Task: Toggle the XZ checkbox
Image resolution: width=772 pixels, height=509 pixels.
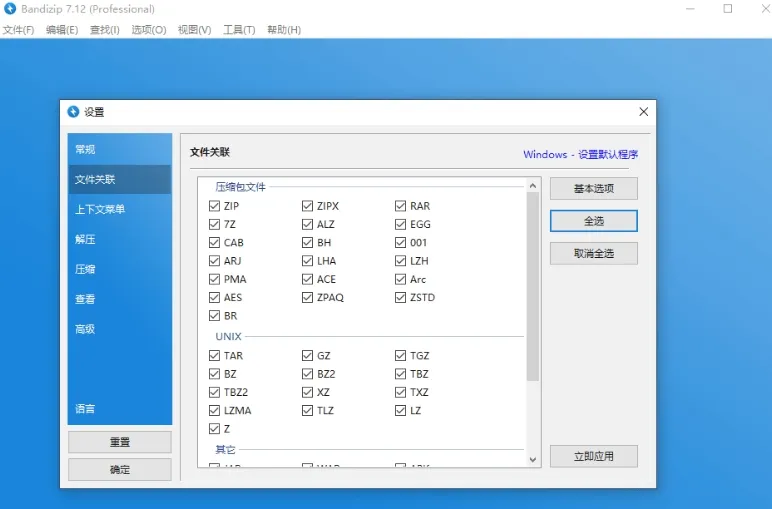Action: 307,392
